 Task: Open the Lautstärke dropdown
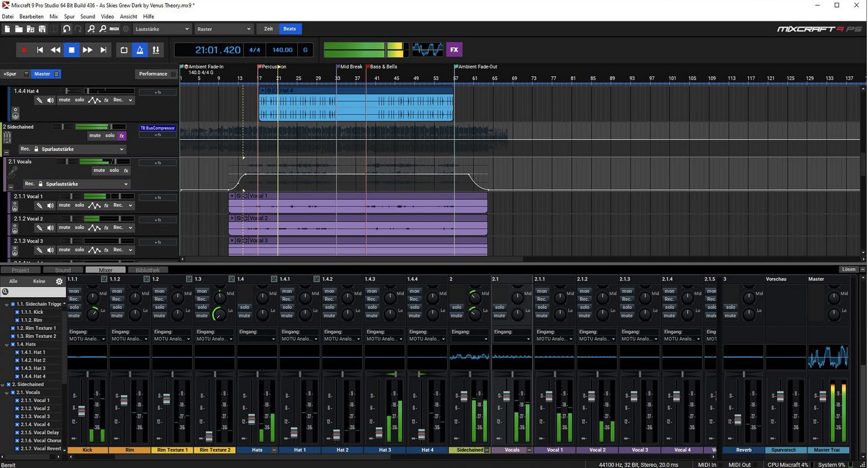161,29
